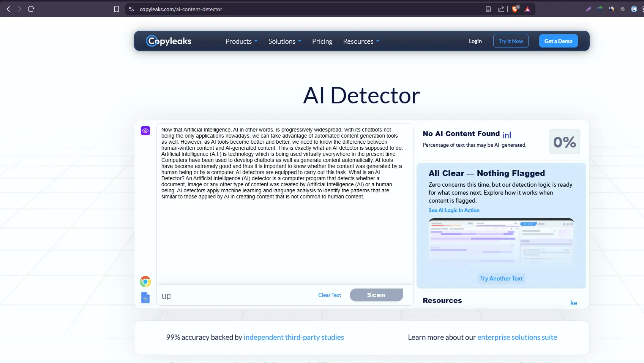Bookmark the current page

tap(117, 9)
